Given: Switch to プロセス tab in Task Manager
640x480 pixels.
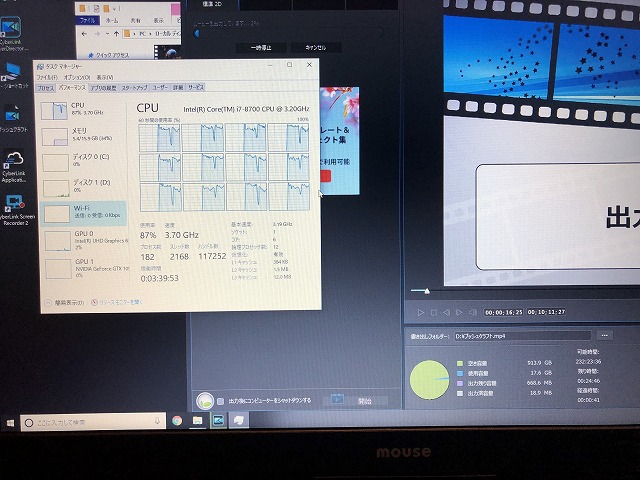Looking at the screenshot, I should [45, 88].
